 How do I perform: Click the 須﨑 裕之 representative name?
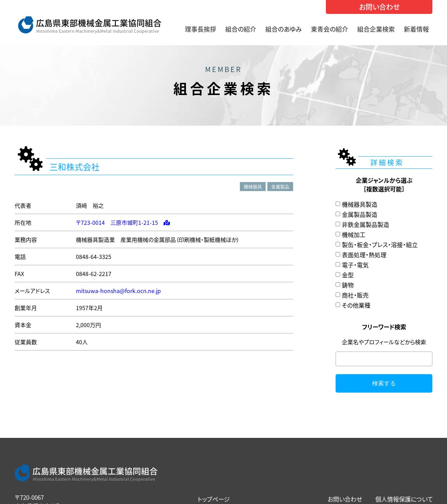click(x=90, y=206)
